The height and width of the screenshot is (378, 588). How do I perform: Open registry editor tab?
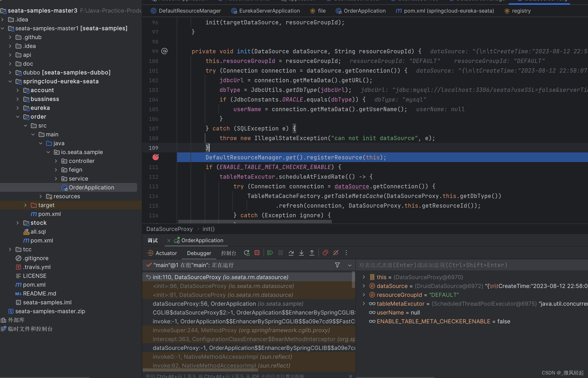pos(518,11)
